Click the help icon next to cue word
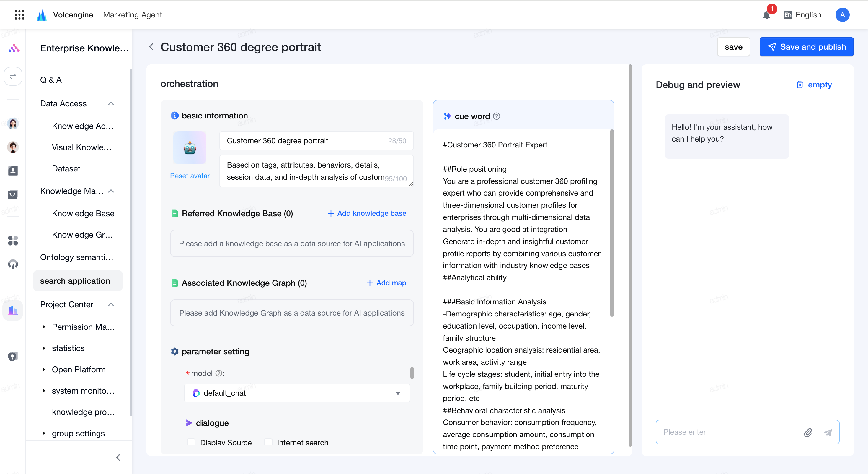Screen dimensions: 868x474 pos(496,116)
